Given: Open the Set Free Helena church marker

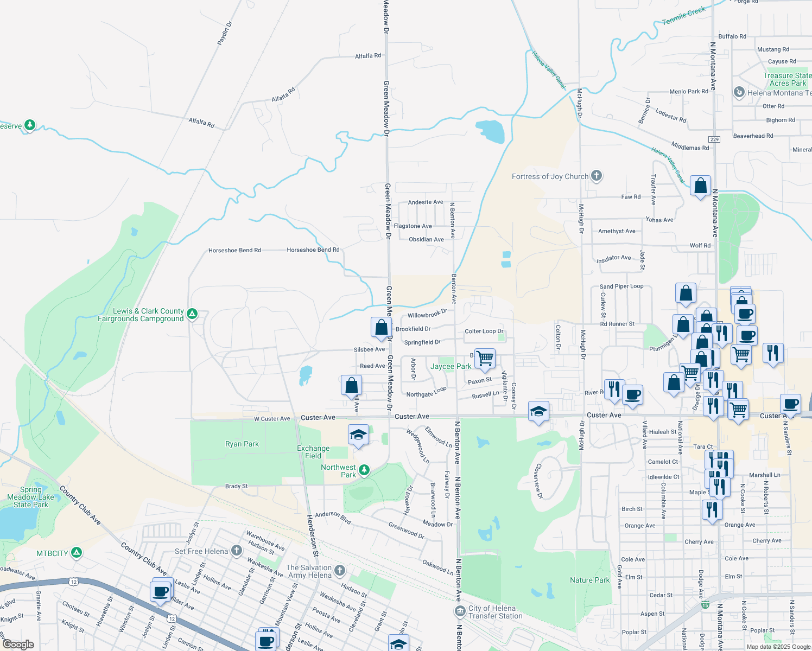Looking at the screenshot, I should tap(236, 550).
